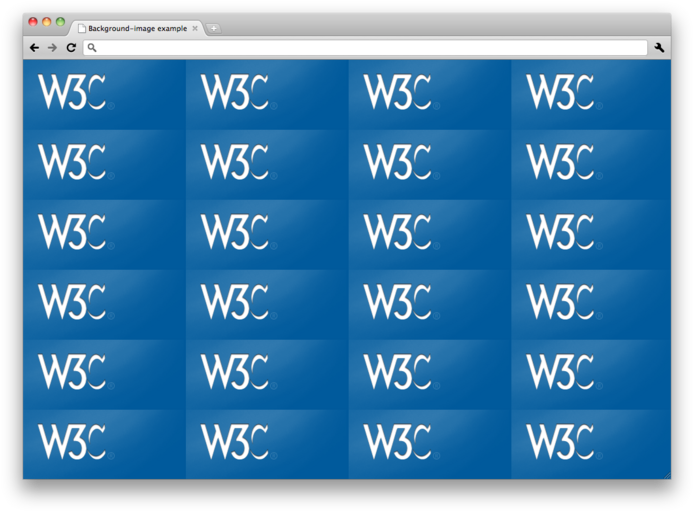Go back using the back arrow

pos(34,48)
